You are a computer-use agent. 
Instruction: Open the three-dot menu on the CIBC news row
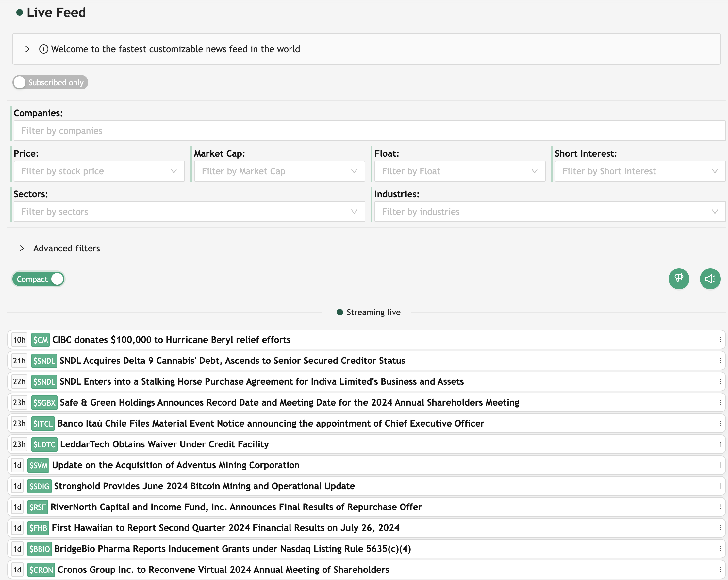pos(720,340)
